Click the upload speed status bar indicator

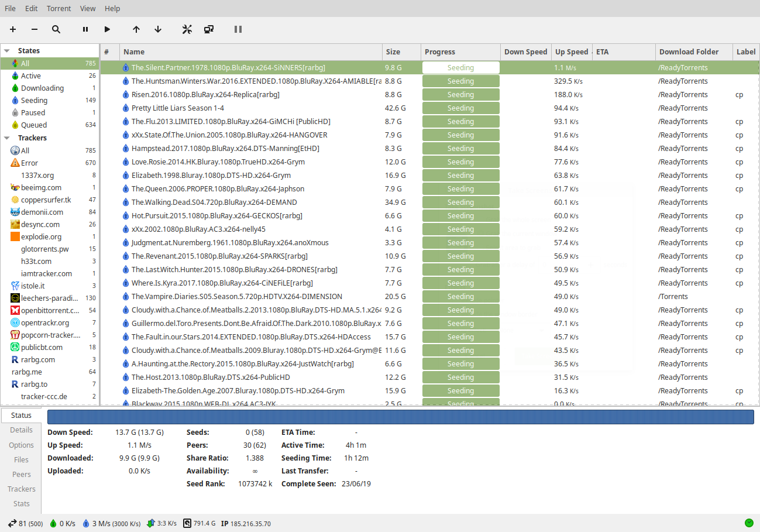click(x=111, y=523)
